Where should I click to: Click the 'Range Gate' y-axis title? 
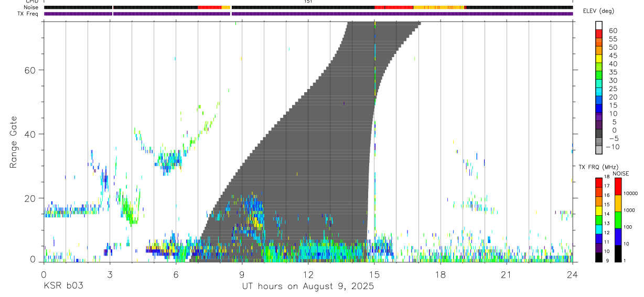click(x=14, y=141)
